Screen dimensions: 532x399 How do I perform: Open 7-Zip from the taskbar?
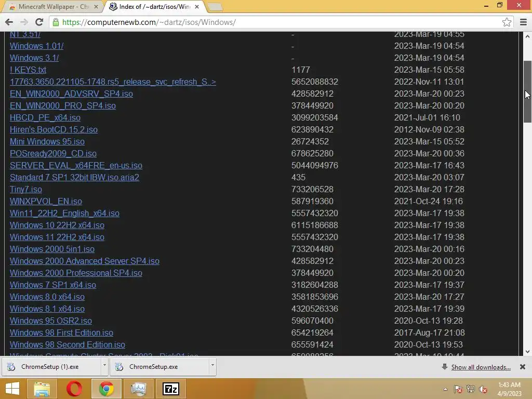coord(170,389)
